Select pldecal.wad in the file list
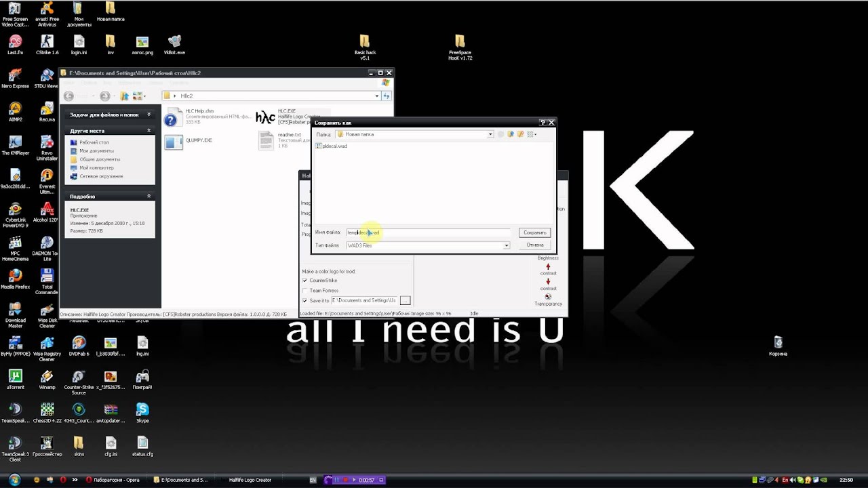 (x=331, y=146)
